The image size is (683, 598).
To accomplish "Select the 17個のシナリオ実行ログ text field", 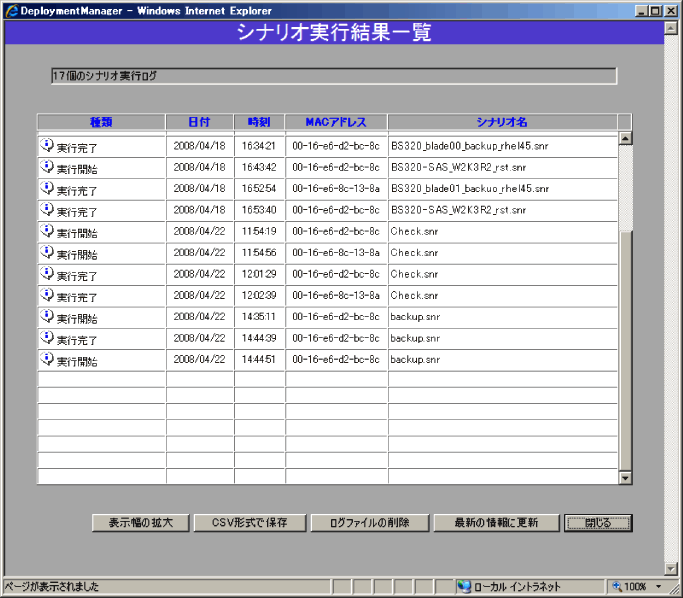I will tap(333, 76).
